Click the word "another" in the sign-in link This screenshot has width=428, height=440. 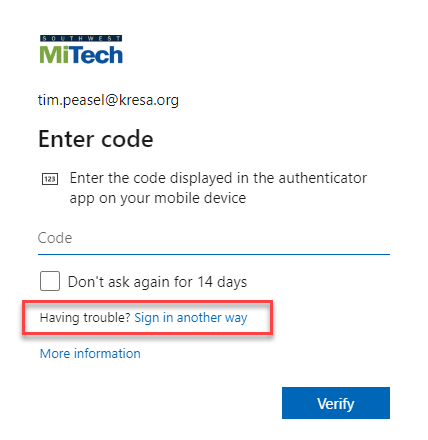click(199, 317)
